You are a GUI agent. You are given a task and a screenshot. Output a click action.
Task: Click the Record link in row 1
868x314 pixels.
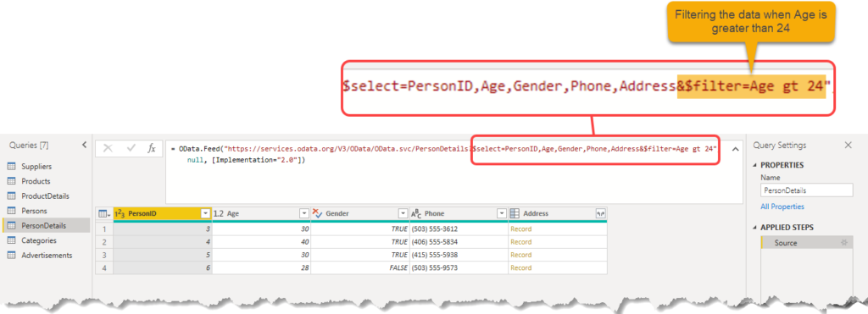(521, 229)
